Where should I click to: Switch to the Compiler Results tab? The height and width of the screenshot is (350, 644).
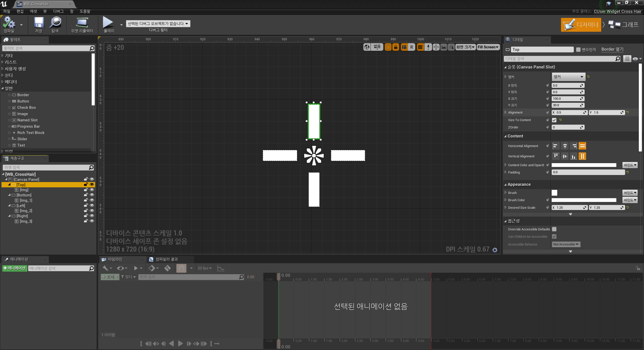click(x=166, y=259)
